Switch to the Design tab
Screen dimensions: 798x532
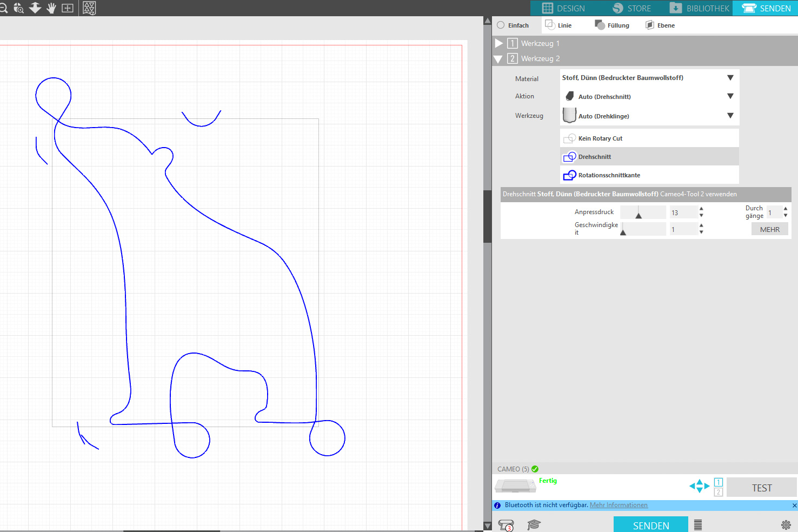click(563, 8)
